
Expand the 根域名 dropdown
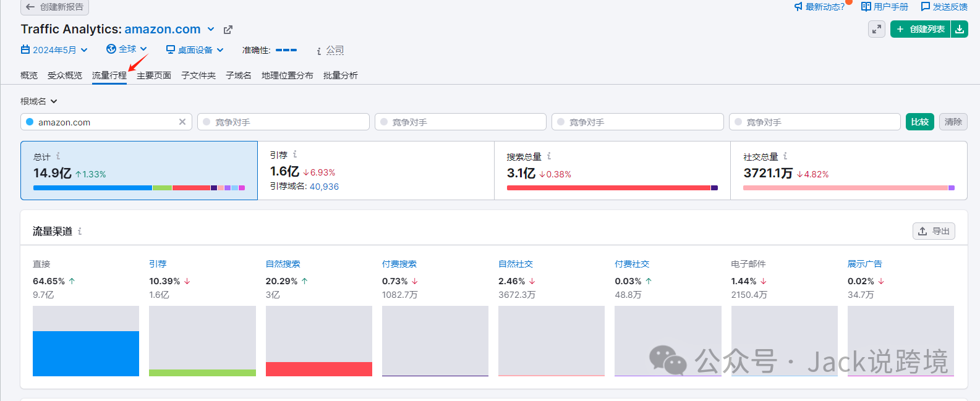pyautogui.click(x=39, y=101)
